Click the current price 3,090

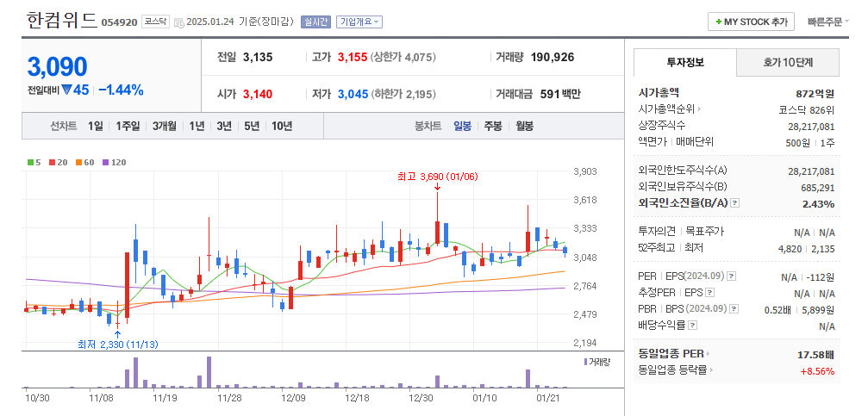pos(57,66)
